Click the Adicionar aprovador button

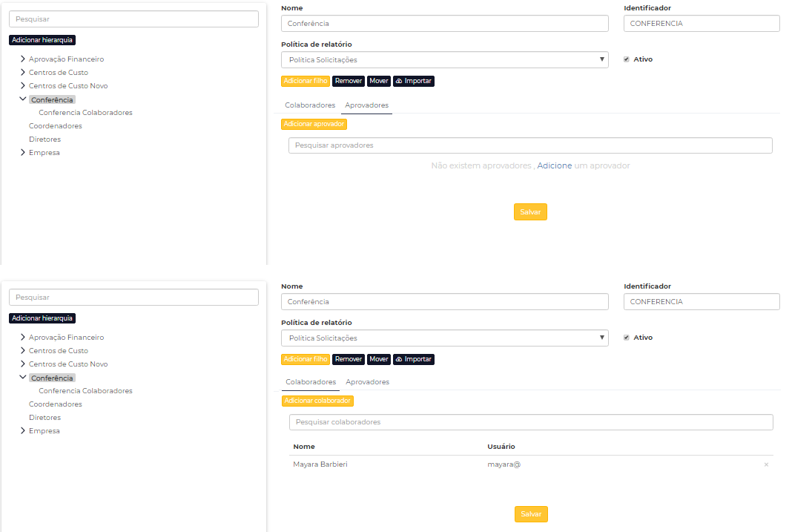coord(314,125)
